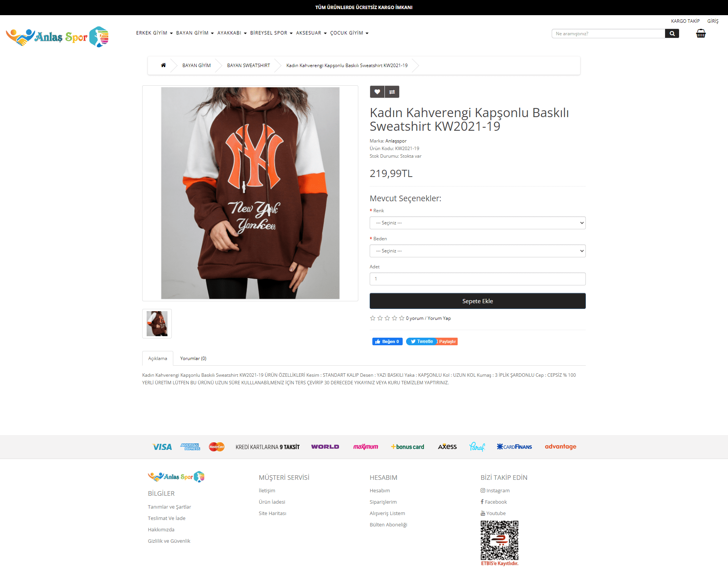Add product to wishlist heart icon
Viewport: 728px width, 570px height.
coord(377,92)
